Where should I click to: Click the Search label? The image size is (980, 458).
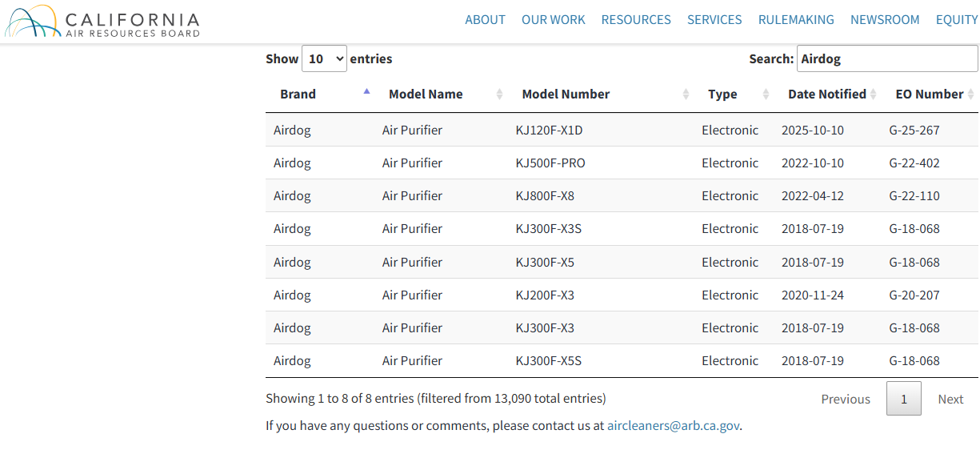tap(771, 58)
